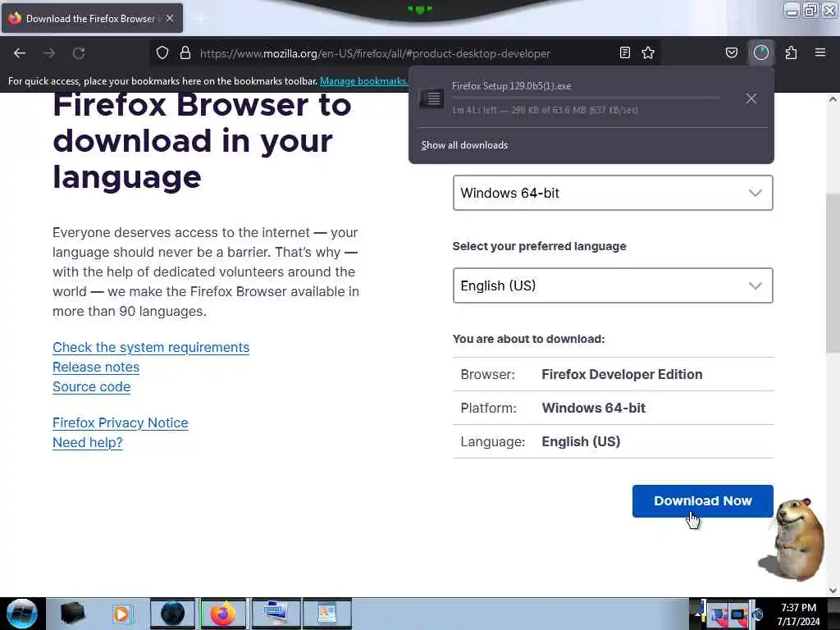Cancel the Firefox Setup download
The width and height of the screenshot is (840, 630).
click(751, 98)
